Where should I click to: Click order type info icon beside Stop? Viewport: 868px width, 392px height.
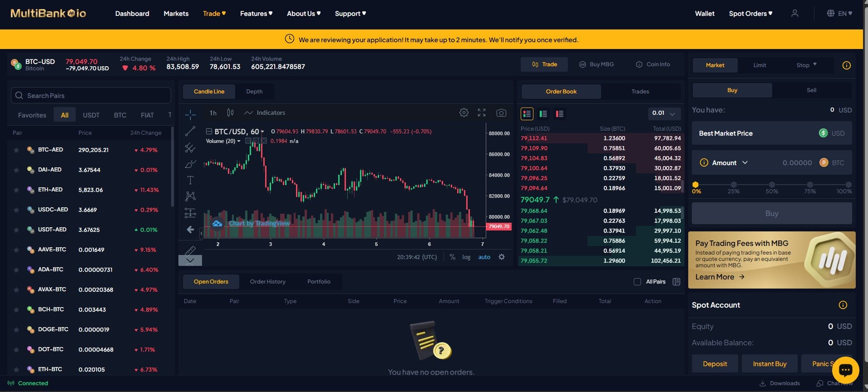pyautogui.click(x=846, y=65)
